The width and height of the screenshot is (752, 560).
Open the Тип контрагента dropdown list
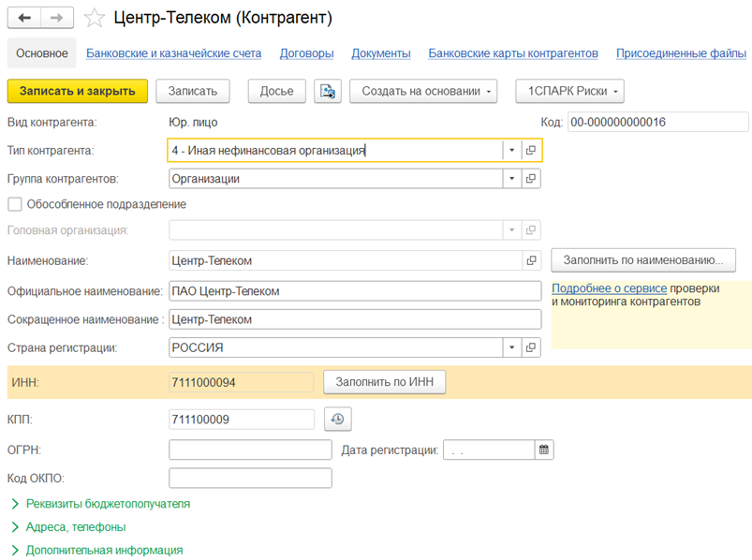[x=511, y=151]
